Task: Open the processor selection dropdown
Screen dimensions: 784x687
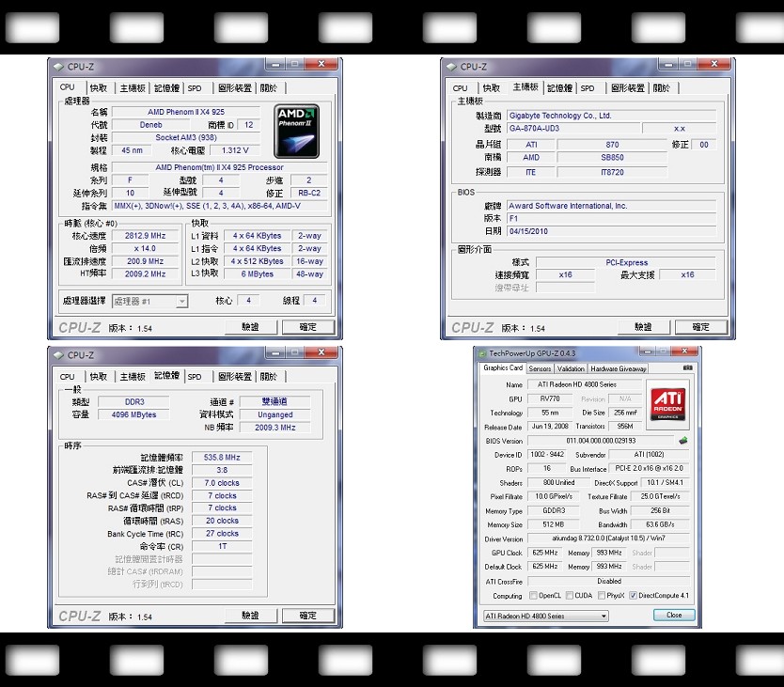Action: point(150,301)
